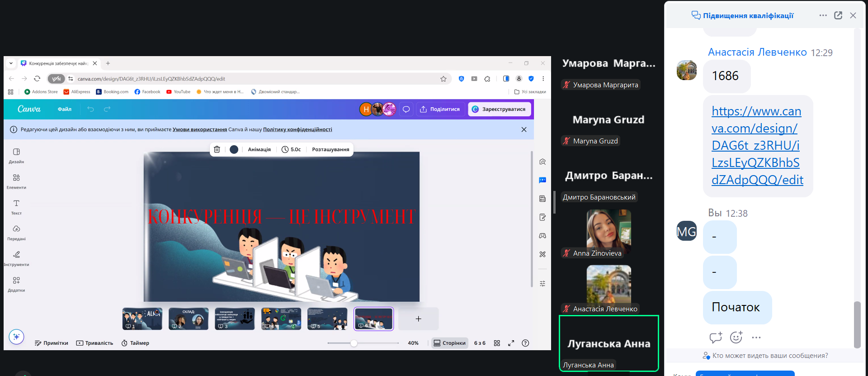The width and height of the screenshot is (868, 376).
Task: Open grid view of pages
Action: pos(497,343)
